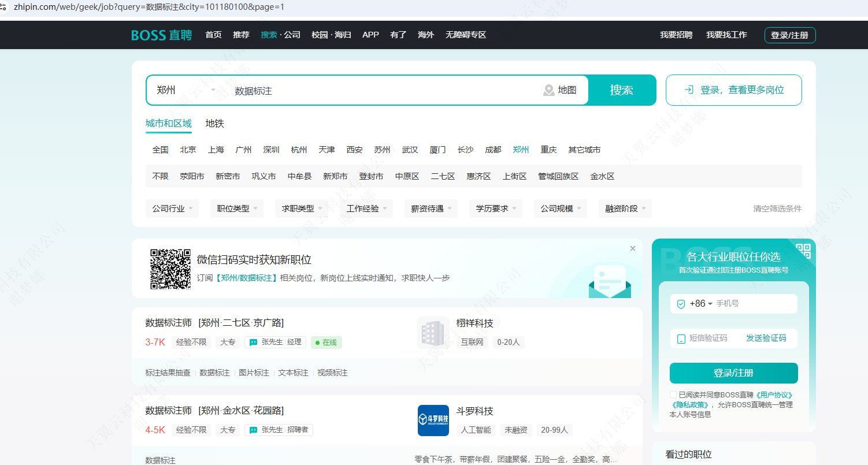This screenshot has width=868, height=465.
Task: Go to 首页 in navigation bar
Action: click(x=213, y=35)
